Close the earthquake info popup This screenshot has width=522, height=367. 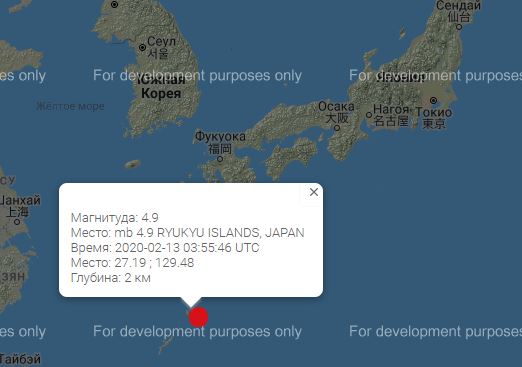coord(314,192)
